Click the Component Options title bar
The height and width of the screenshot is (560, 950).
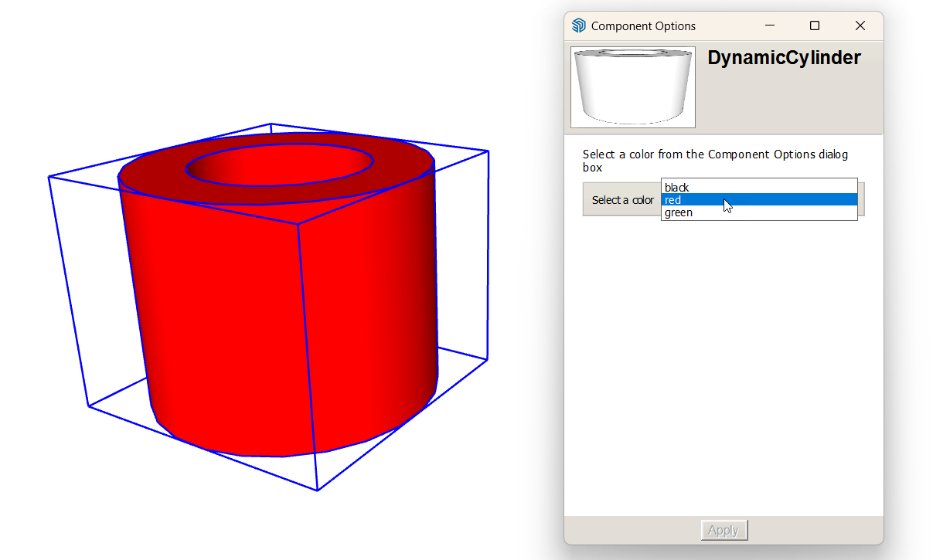click(x=642, y=25)
